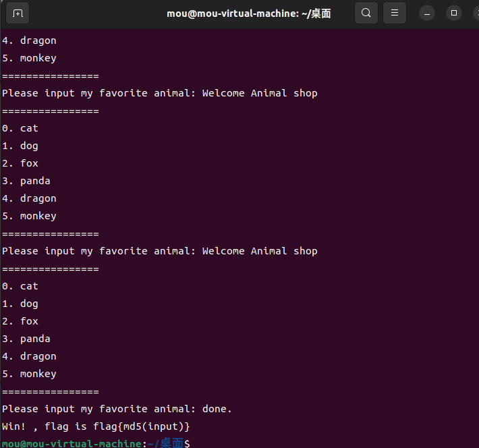
Task: Click "0. cat" in the last animal list
Action: (20, 286)
